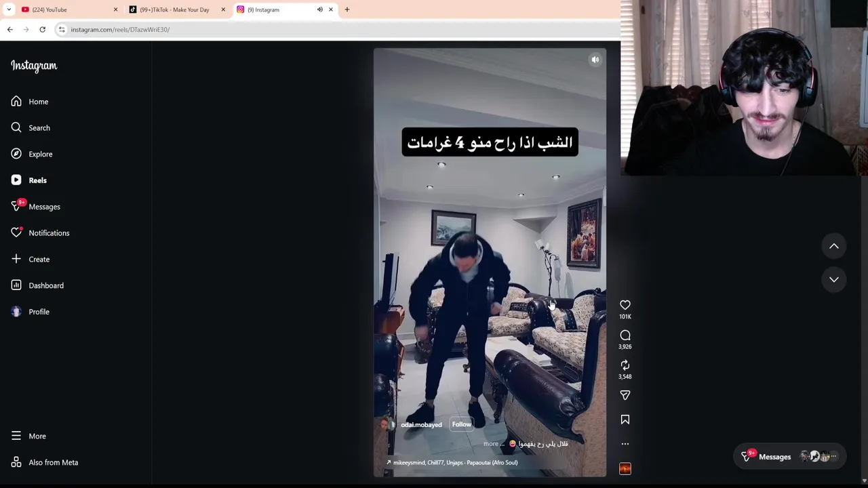The height and width of the screenshot is (488, 868).
Task: Close the TikTok tab
Action: (x=223, y=9)
